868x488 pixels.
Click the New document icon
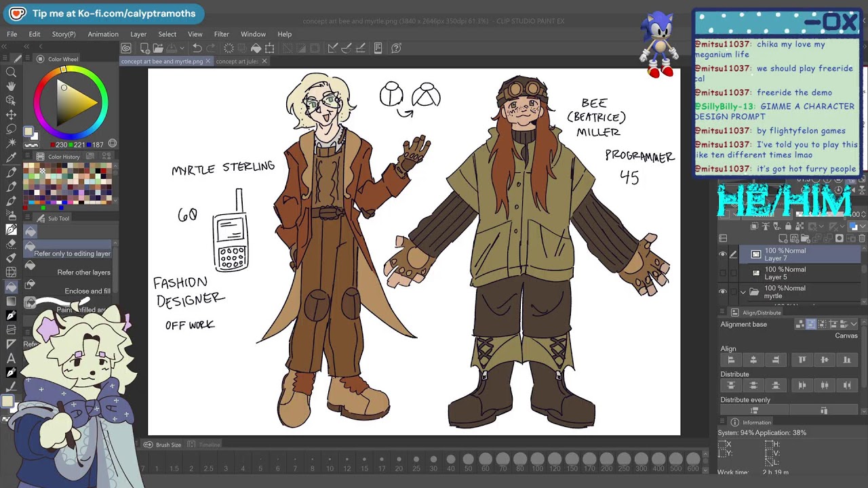point(144,48)
